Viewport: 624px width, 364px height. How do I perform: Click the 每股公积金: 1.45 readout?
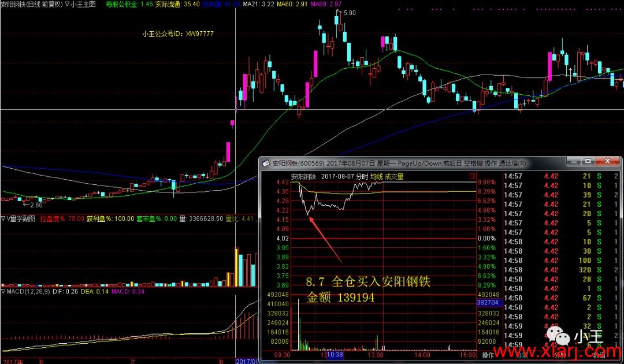point(129,5)
